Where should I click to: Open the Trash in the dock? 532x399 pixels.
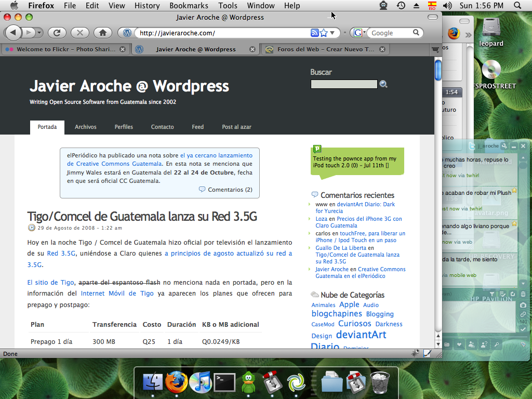pos(380,382)
